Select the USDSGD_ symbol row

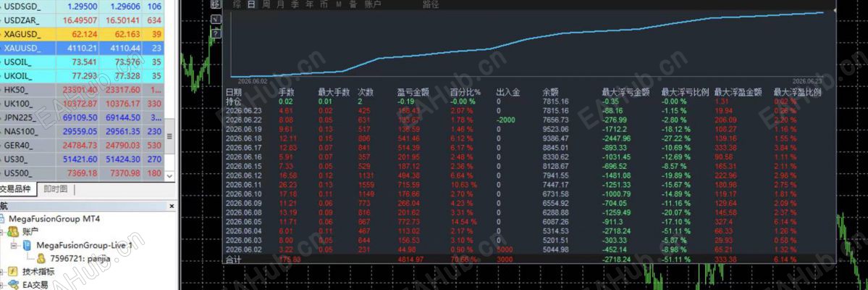(83, 7)
